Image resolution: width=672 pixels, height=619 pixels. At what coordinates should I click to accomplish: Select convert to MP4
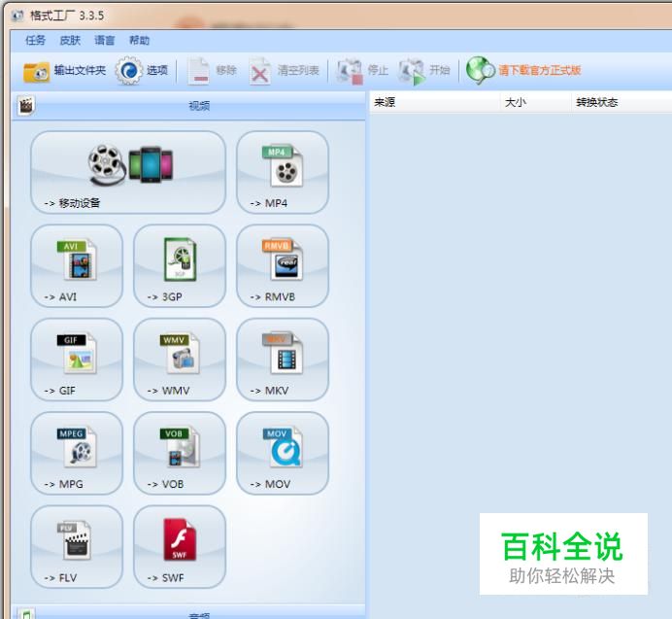point(283,172)
